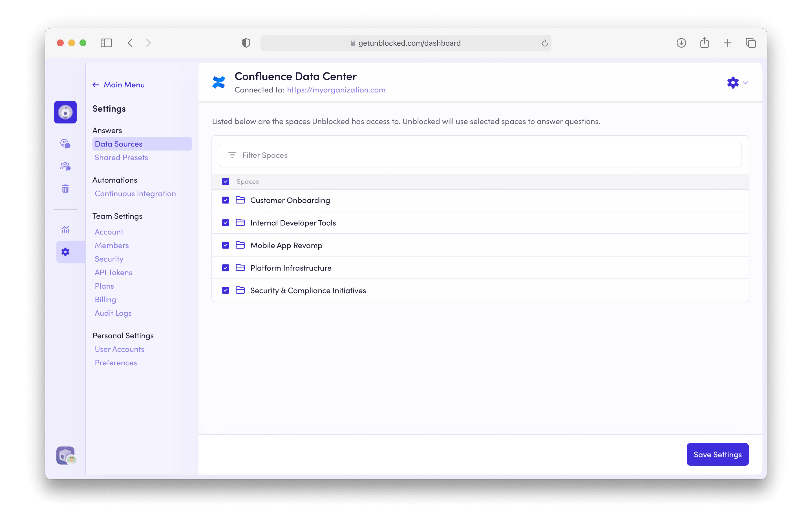The width and height of the screenshot is (812, 513).
Task: Click the Customer Onboarding folder icon
Action: coord(240,200)
